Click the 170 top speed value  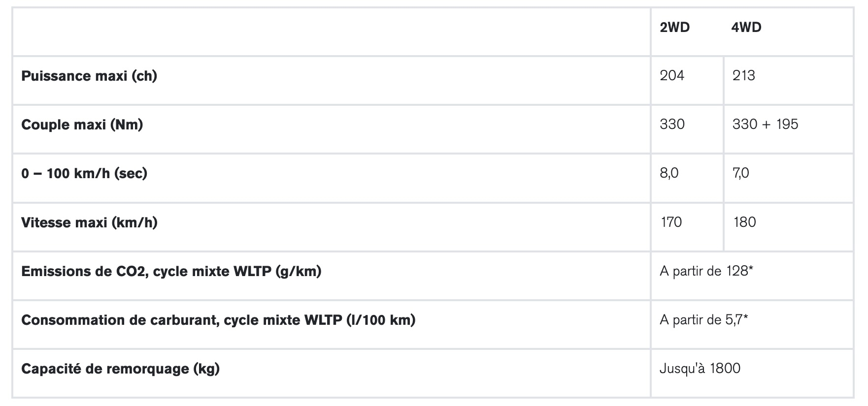[671, 222]
